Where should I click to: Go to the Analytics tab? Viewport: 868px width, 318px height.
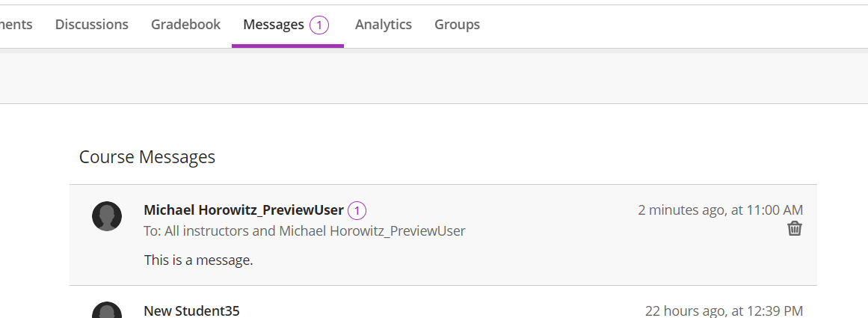pyautogui.click(x=384, y=25)
